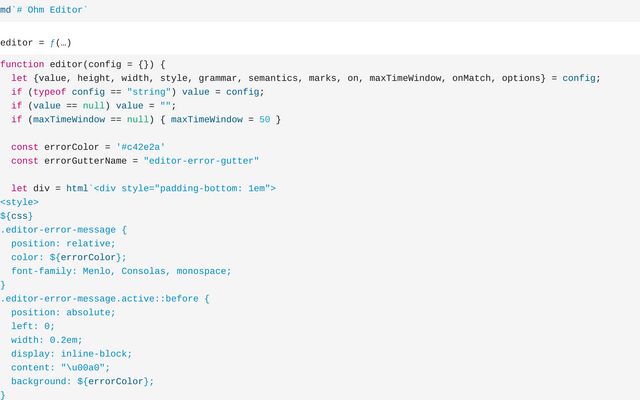Click 'position: absolute;' CSS declaration

coord(63,313)
